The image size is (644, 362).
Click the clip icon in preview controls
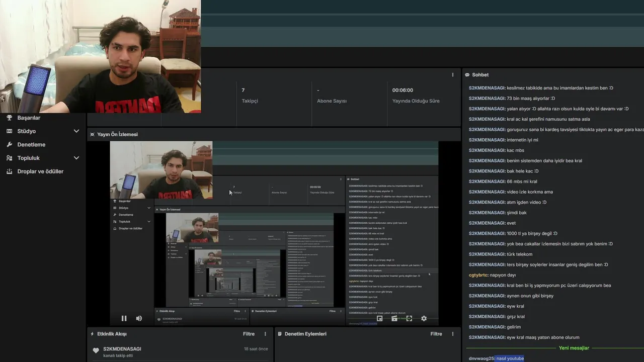click(394, 318)
